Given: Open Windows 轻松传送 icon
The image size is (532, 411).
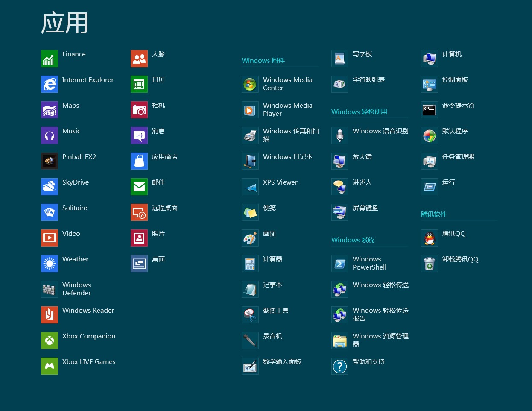Looking at the screenshot, I should (x=340, y=289).
